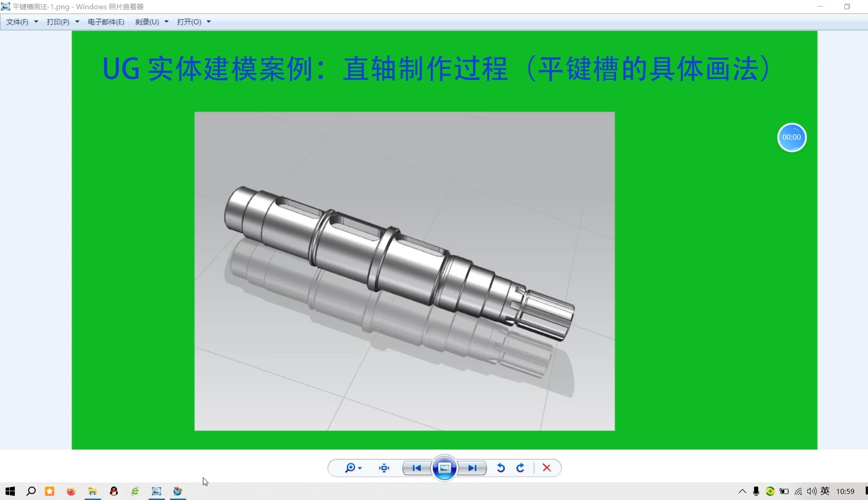Switch to Photo Viewer taskbar icon

157,491
